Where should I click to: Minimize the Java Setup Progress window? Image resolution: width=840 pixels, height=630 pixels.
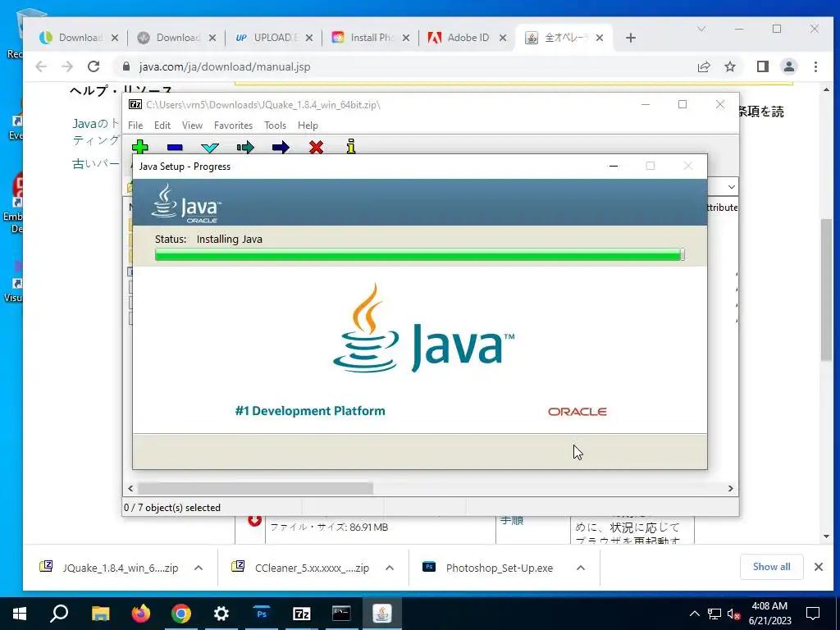click(614, 166)
